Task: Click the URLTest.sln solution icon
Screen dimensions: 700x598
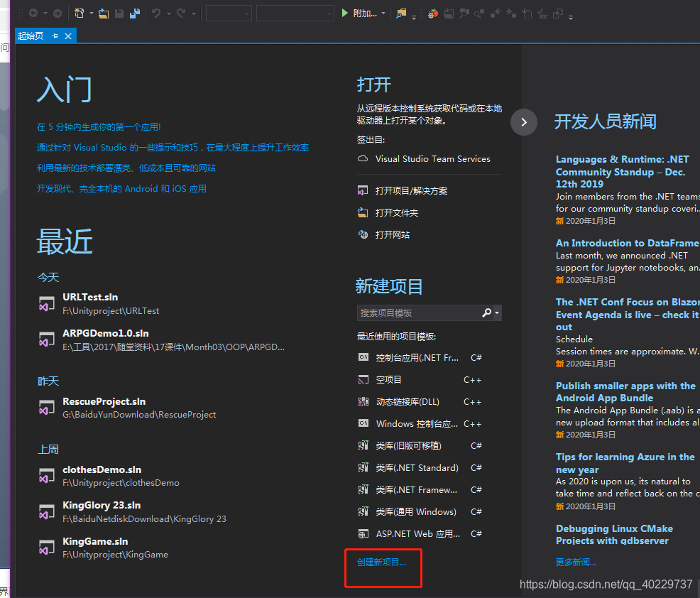Action: point(46,304)
